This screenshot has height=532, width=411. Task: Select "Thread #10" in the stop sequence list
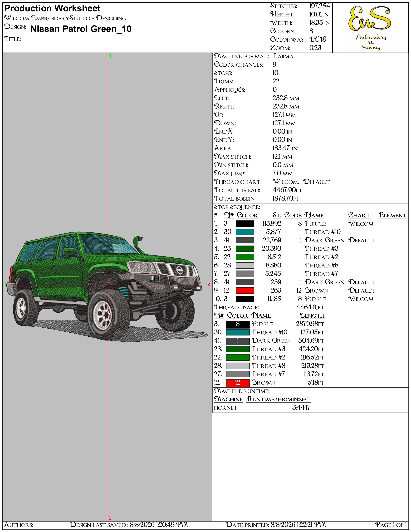pyautogui.click(x=323, y=232)
